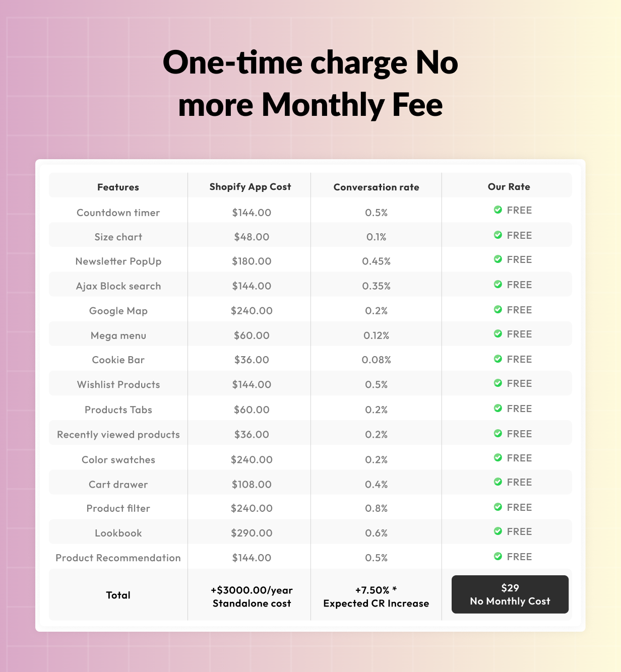This screenshot has height=672, width=621.
Task: Click the Recently viewed products feature label
Action: click(x=118, y=434)
